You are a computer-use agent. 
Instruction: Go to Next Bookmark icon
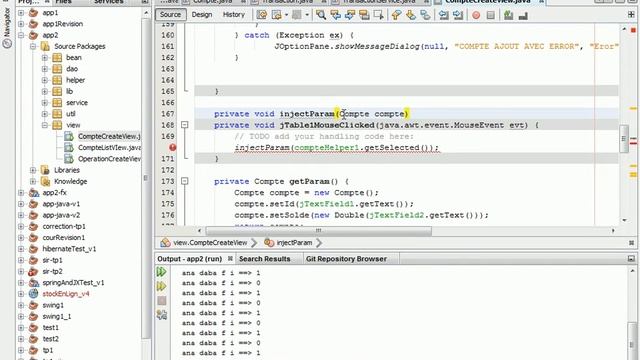(x=411, y=16)
